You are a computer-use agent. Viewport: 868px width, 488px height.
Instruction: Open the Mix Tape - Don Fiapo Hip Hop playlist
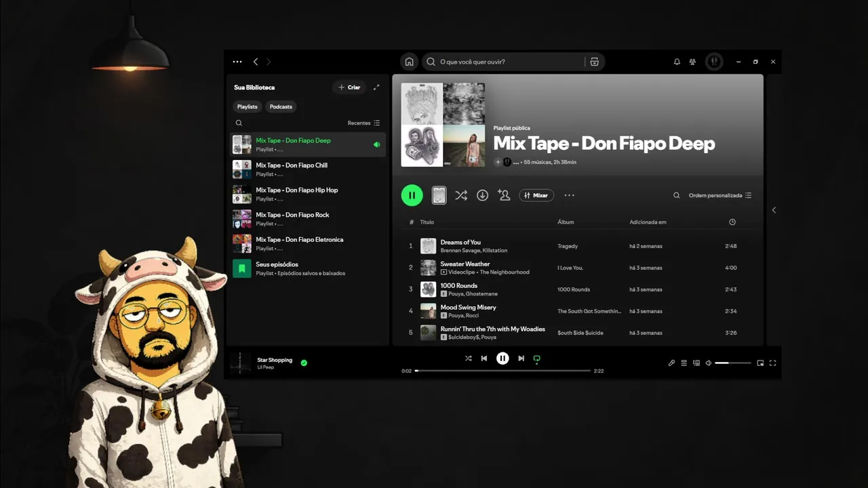point(309,194)
